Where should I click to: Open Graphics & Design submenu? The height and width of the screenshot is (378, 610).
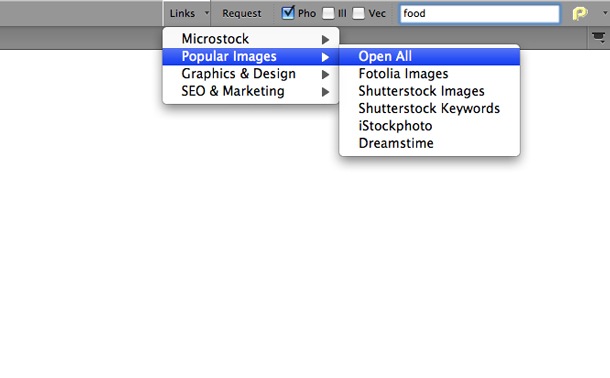tap(251, 74)
